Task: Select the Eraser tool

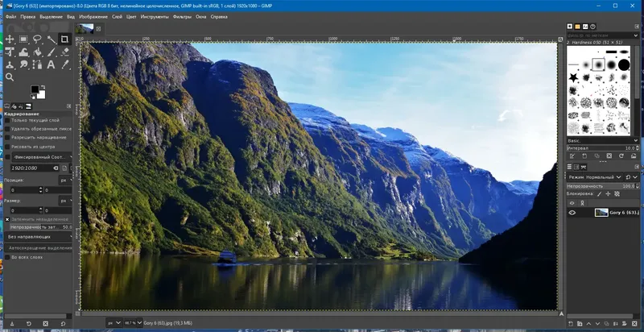Action: tap(64, 52)
